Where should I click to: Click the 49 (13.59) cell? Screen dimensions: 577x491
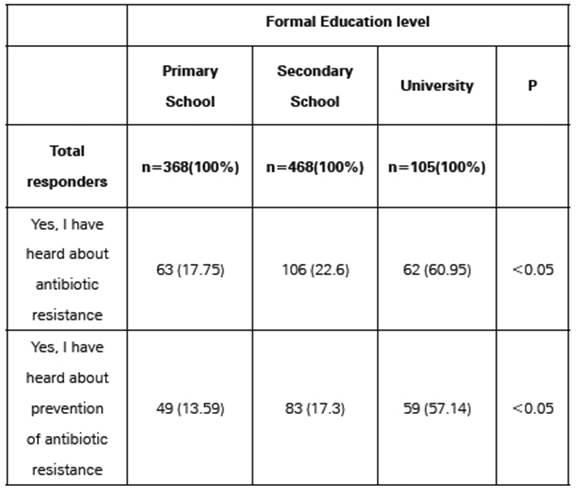[x=190, y=409]
